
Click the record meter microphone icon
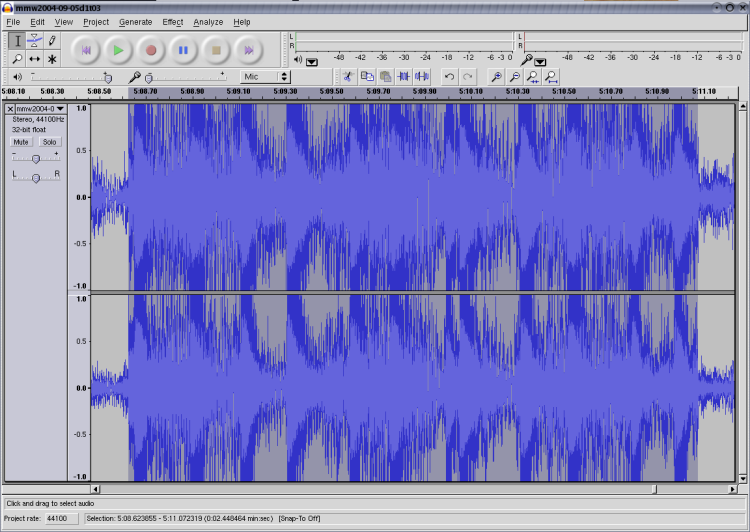(526, 60)
